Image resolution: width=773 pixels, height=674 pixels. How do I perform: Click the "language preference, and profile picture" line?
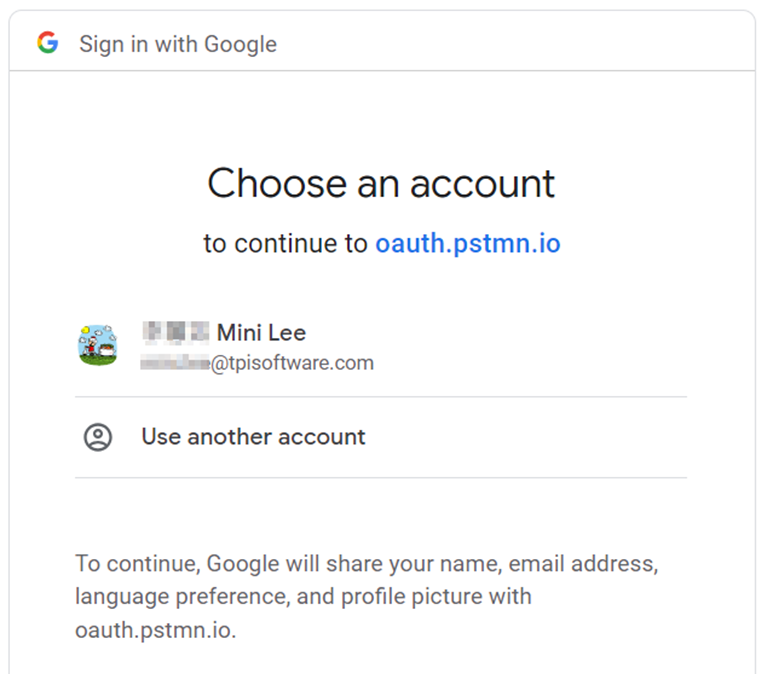point(303,597)
